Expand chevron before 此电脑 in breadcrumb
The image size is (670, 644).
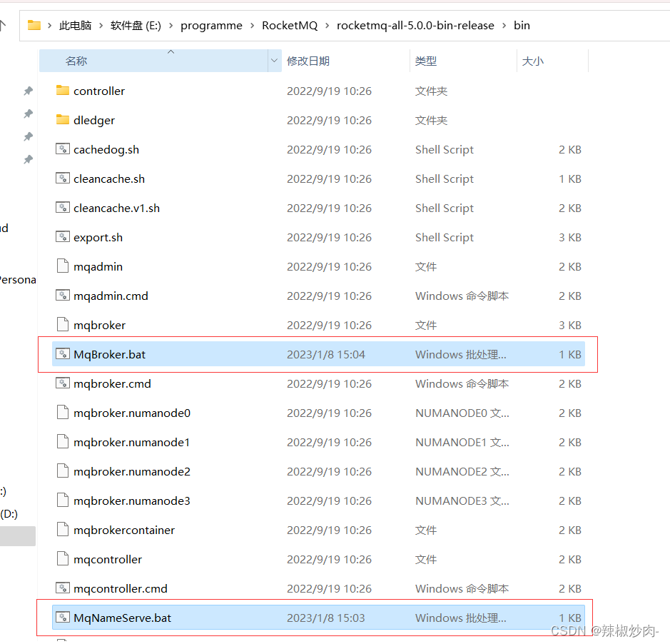pyautogui.click(x=49, y=26)
